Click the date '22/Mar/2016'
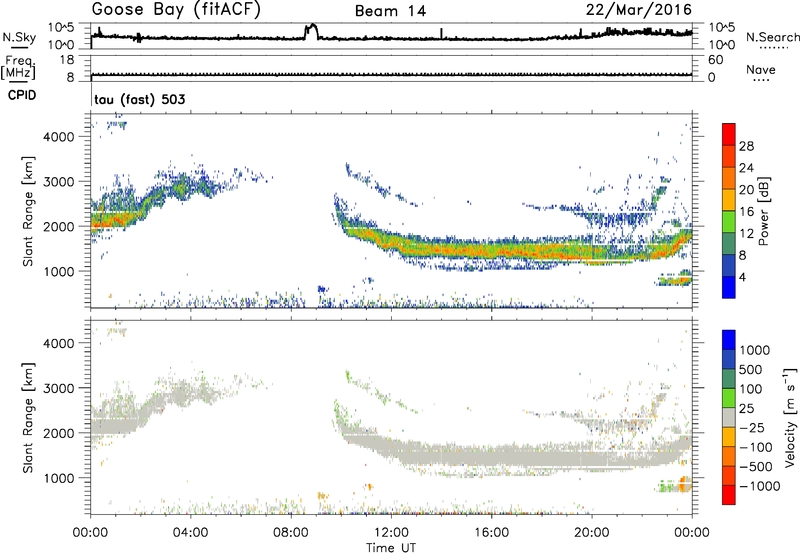 [639, 10]
